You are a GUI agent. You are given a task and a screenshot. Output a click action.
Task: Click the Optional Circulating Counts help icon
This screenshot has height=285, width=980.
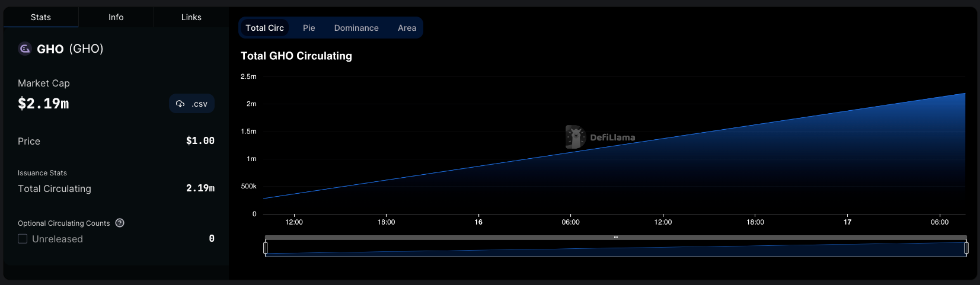pyautogui.click(x=120, y=223)
